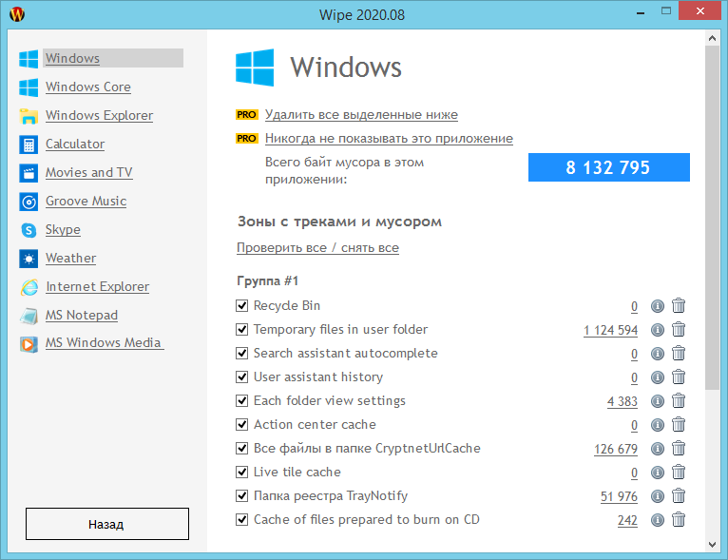Click the vertical scrollbar thumb
Viewport: 728px width, 560px height.
point(712,218)
